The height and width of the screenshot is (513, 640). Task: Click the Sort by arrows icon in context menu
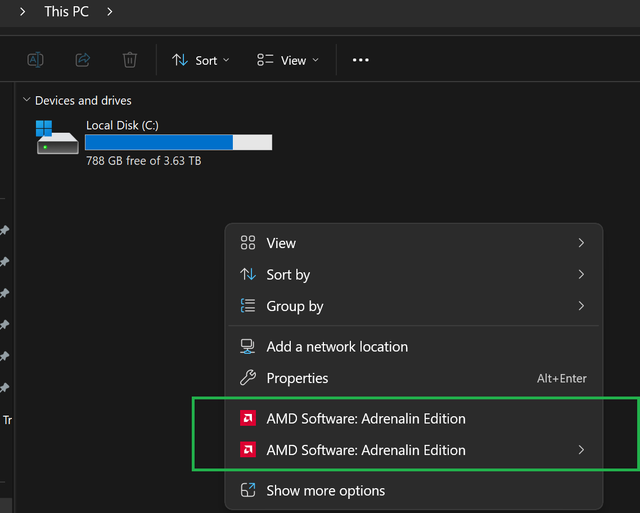(248, 274)
